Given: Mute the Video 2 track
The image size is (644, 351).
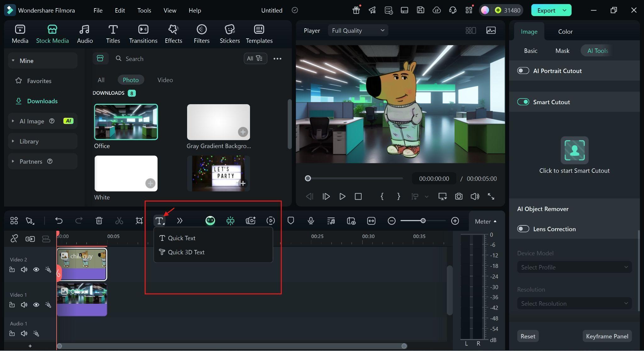Looking at the screenshot, I should 24,269.
